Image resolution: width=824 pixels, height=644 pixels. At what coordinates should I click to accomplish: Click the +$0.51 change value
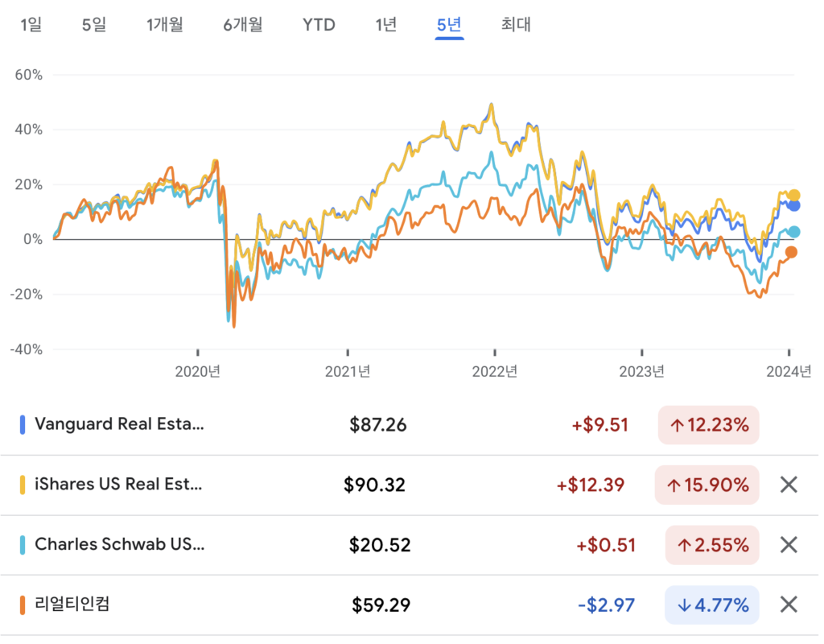point(606,545)
